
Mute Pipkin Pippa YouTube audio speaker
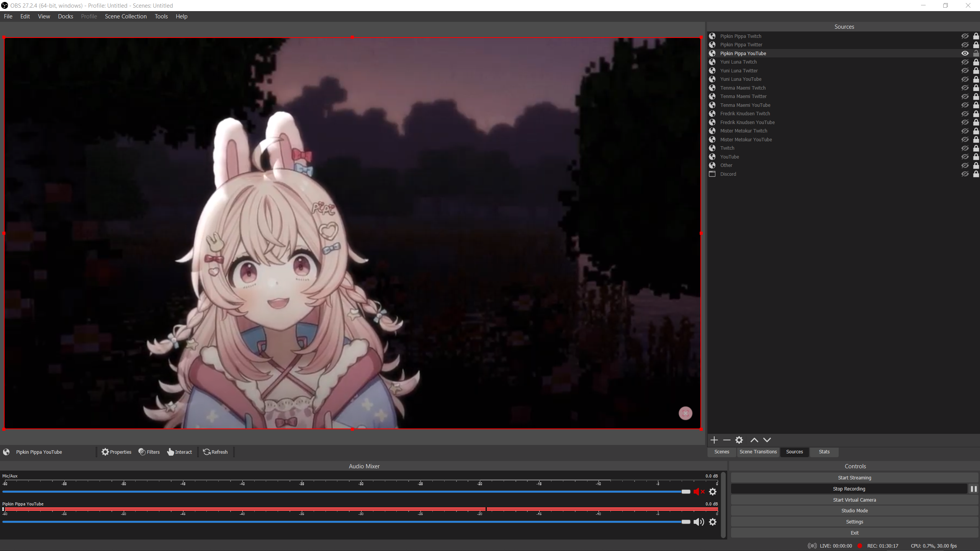(x=699, y=522)
